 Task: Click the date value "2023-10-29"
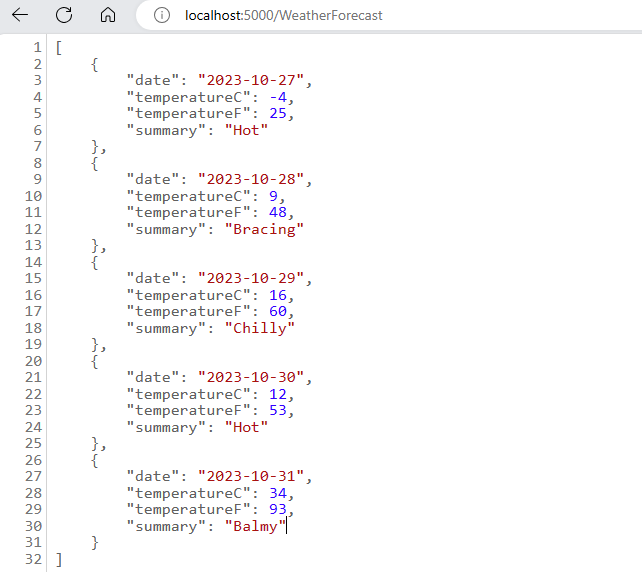[254, 279]
